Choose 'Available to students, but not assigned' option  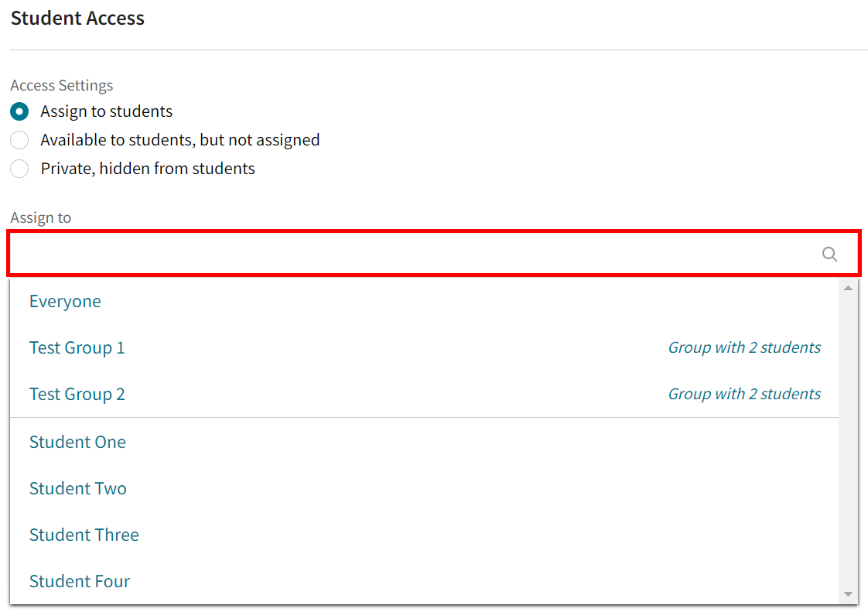[19, 140]
